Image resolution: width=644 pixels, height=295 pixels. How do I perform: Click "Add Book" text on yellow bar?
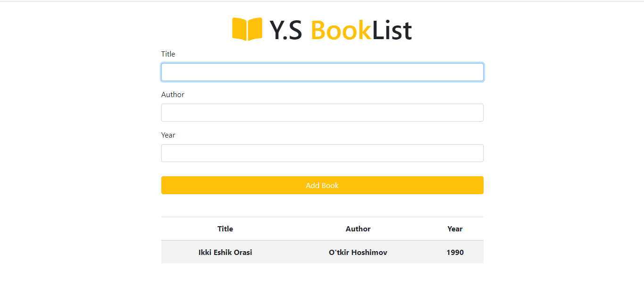pos(322,186)
